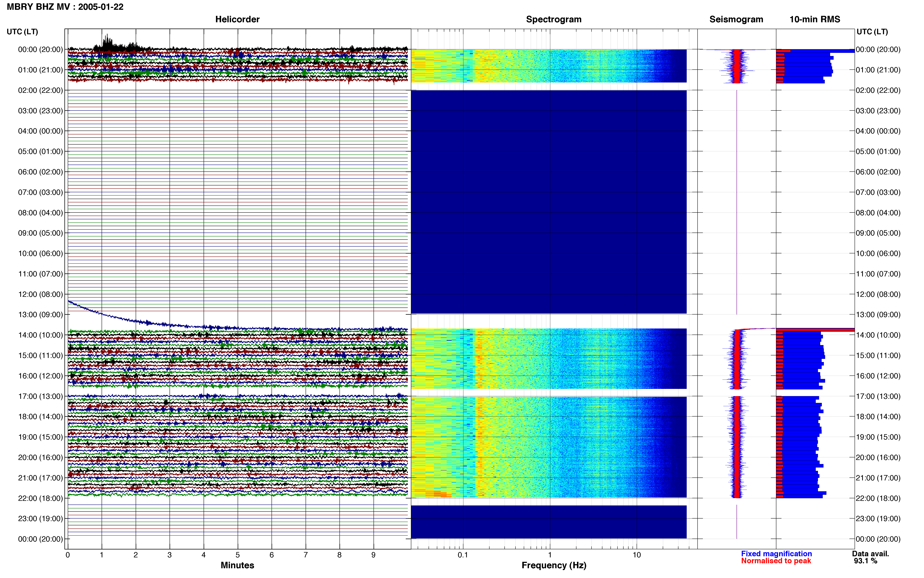Click '23:00 (19:00)' on the helicorder time axis
The height and width of the screenshot is (578, 924).
pos(41,518)
